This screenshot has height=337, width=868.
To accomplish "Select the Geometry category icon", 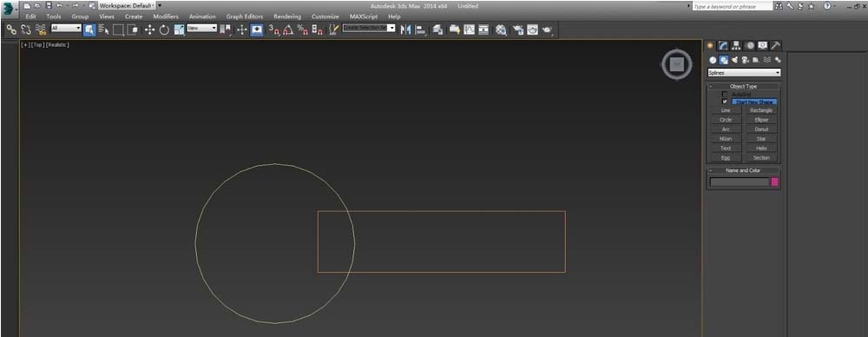I will (x=713, y=60).
